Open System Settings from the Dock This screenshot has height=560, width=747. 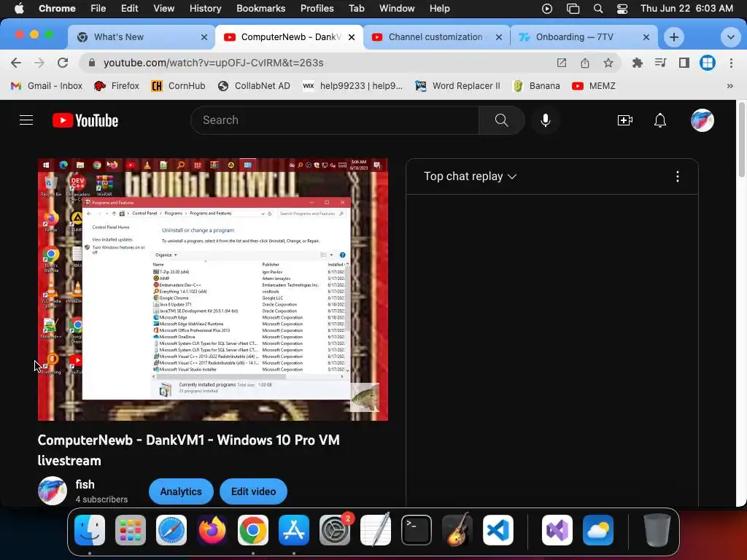[x=335, y=530]
